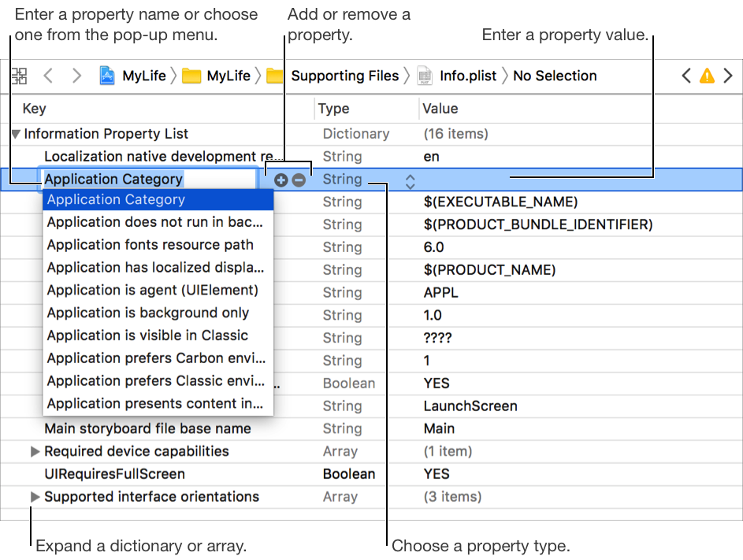Add a property with the plus button
Screen dimensions: 743x560
click(x=280, y=180)
